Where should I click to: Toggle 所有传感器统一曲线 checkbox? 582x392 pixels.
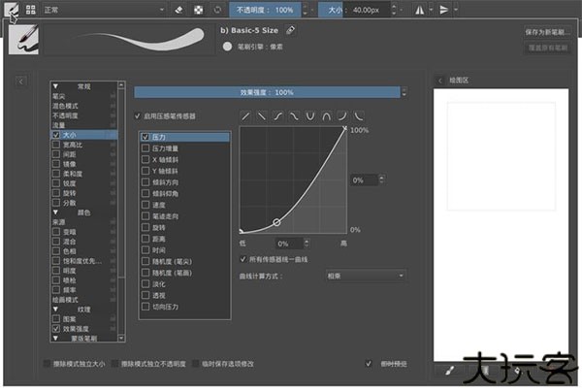[242, 259]
